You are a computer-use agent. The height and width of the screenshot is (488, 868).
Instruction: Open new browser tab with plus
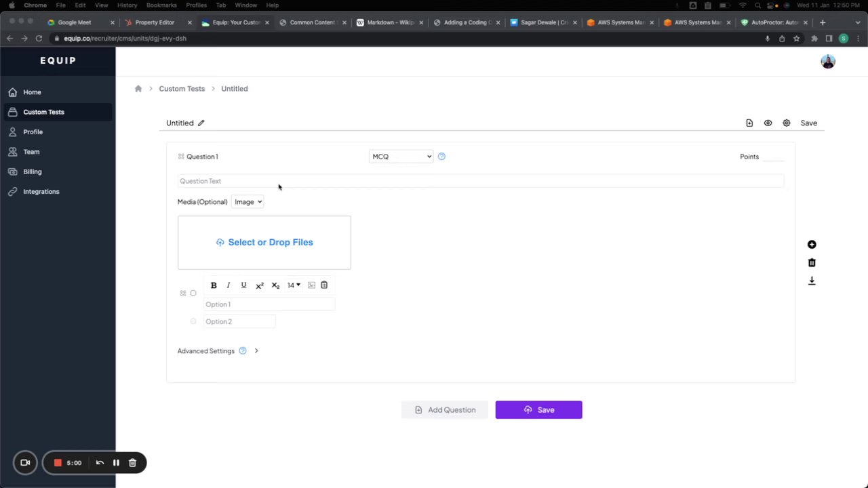[823, 22]
